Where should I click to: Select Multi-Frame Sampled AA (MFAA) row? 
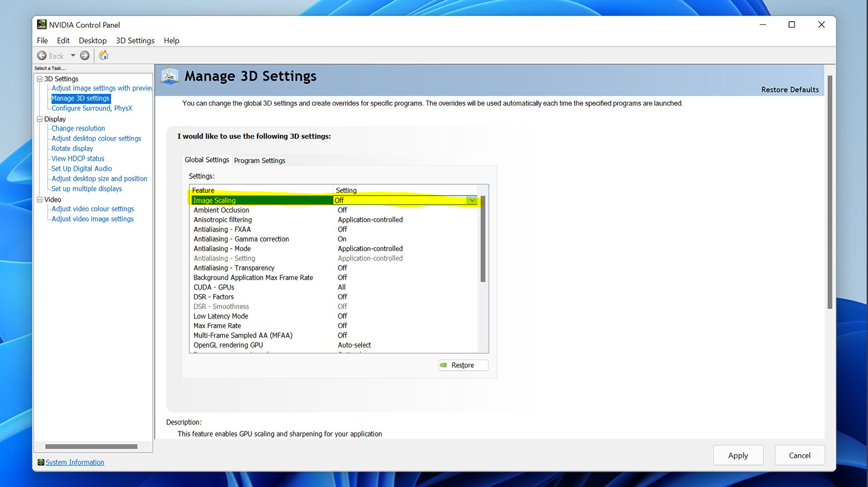pos(334,336)
